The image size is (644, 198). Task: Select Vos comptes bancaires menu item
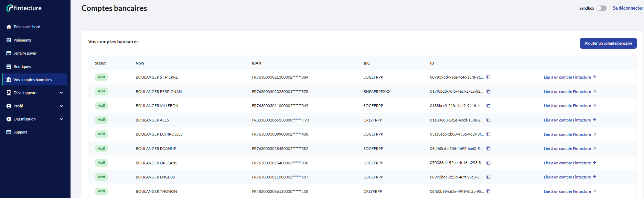(35, 80)
